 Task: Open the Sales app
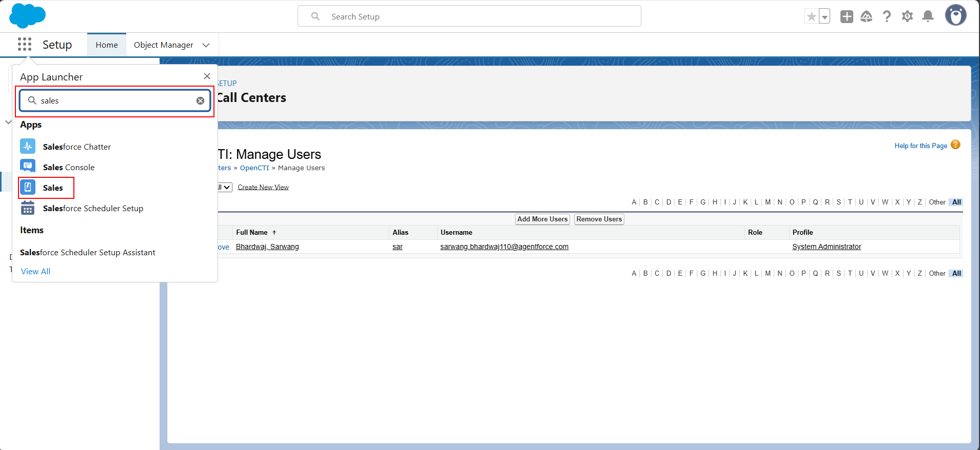click(53, 188)
